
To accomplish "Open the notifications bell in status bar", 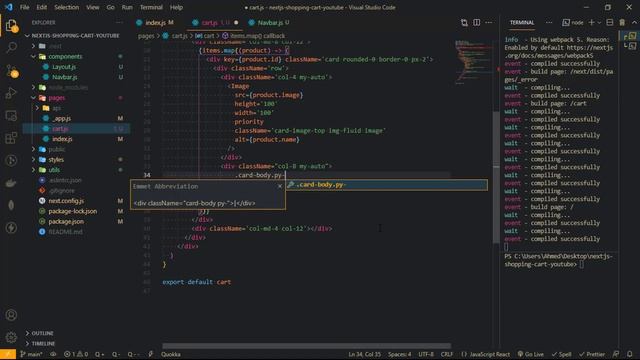I will [x=630, y=354].
